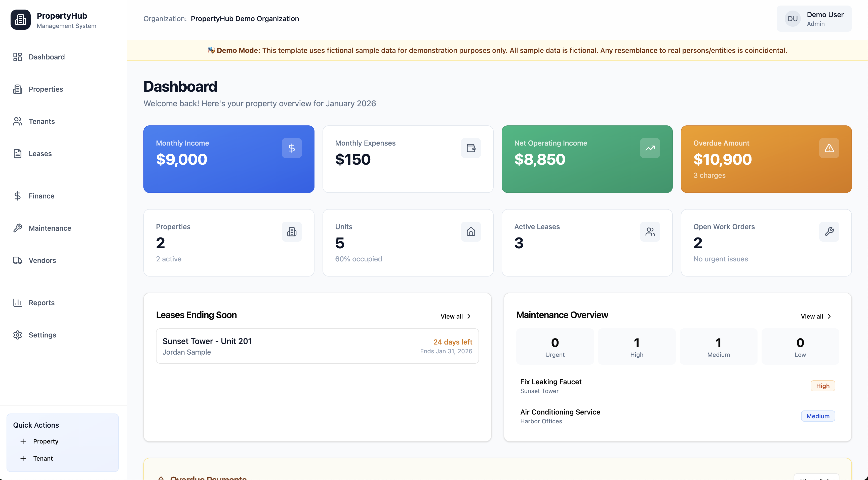Select the Urgent count tile
This screenshot has height=480, width=868.
(555, 347)
